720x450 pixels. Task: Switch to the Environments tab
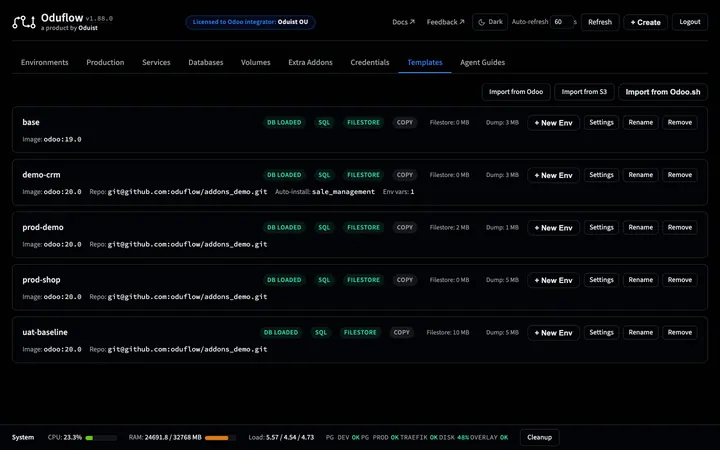click(x=45, y=62)
